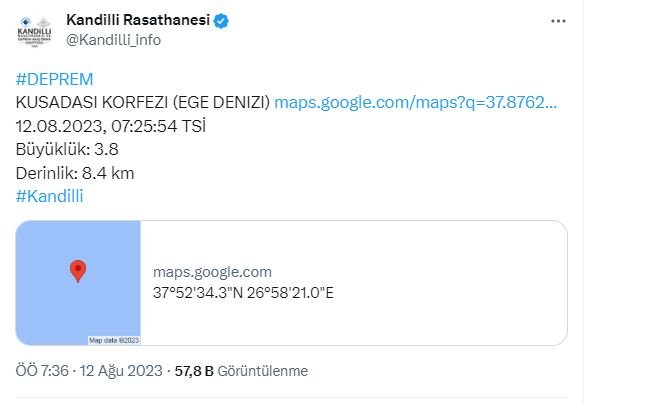This screenshot has height=404, width=670.
Task: Follow the maps.google.com/maps?q=37.8762 link
Action: (415, 102)
